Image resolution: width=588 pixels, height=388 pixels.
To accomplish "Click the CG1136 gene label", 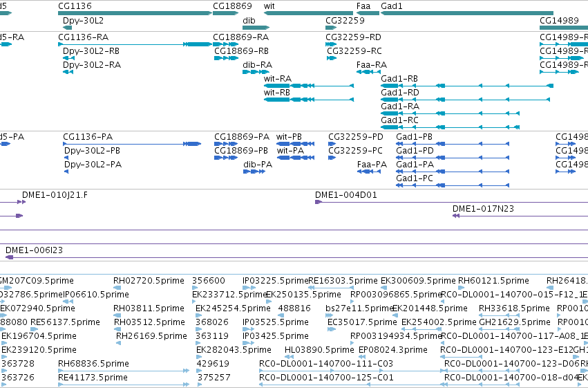I will (75, 6).
